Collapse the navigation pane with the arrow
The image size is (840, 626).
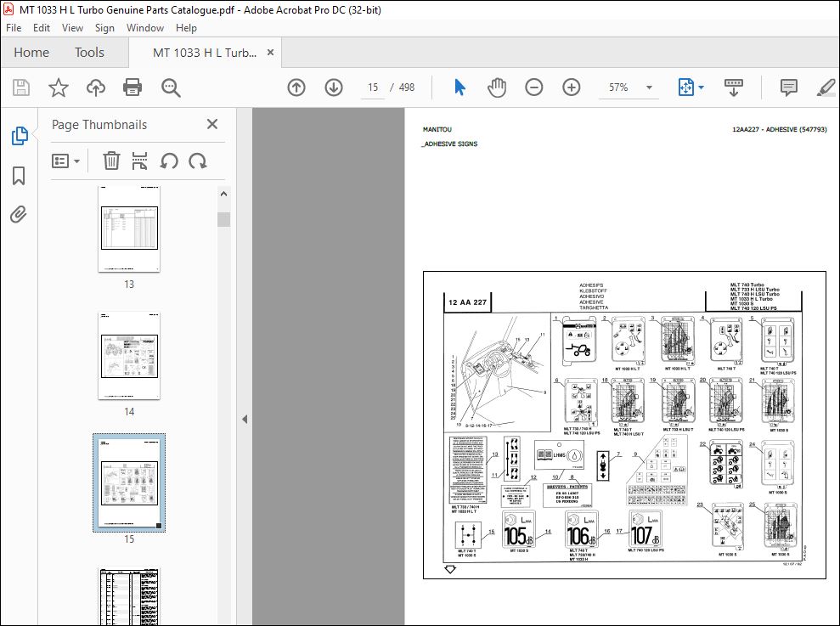pos(245,419)
